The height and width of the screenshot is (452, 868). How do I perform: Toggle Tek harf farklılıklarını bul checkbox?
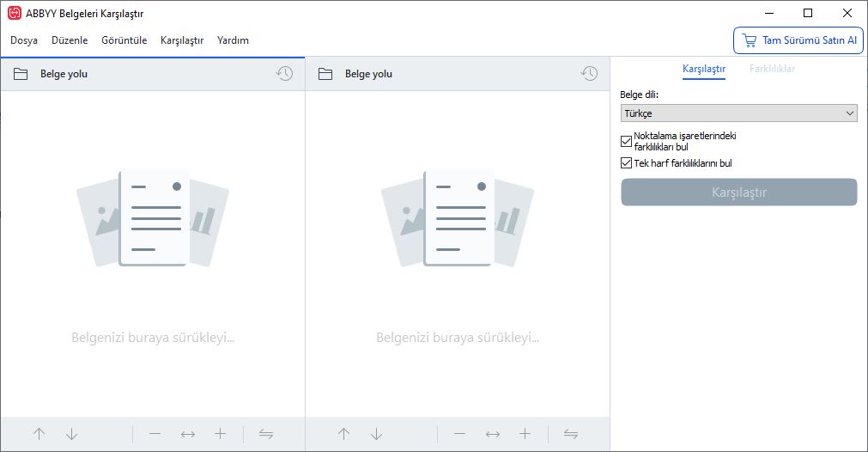(x=626, y=163)
